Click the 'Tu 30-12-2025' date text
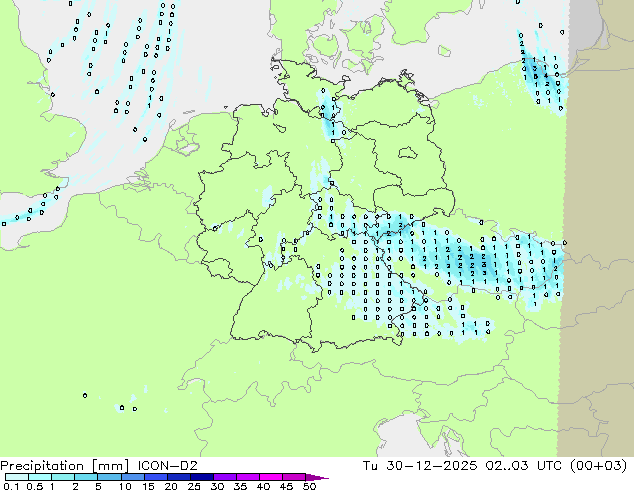Screen dimensions: 634x490 tap(420, 466)
